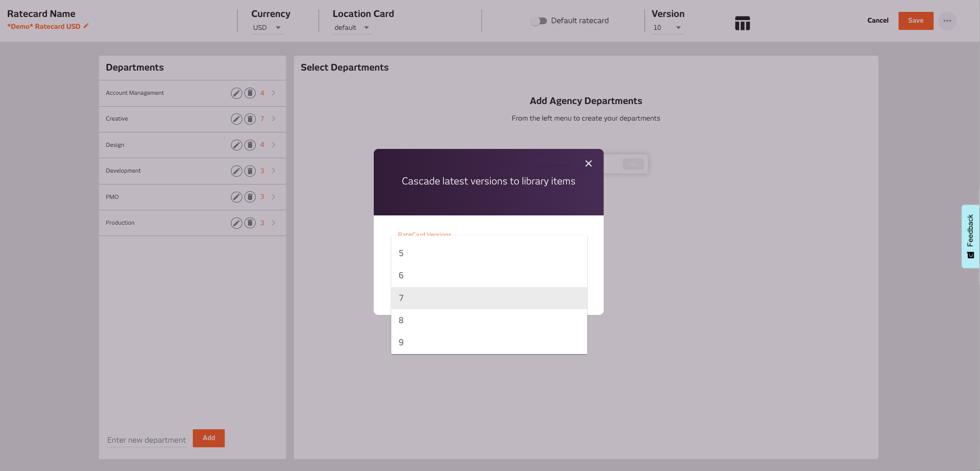Open the table columns view icon

742,23
